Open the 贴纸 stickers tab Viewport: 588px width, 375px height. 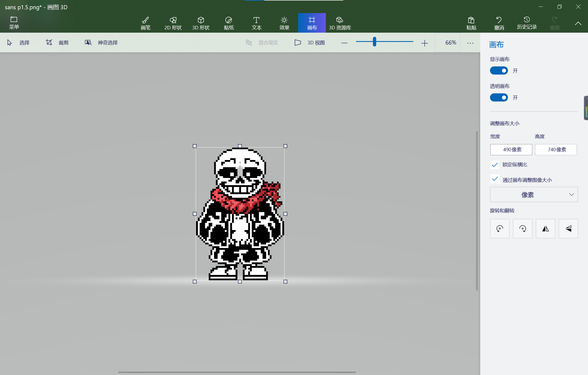coord(229,23)
